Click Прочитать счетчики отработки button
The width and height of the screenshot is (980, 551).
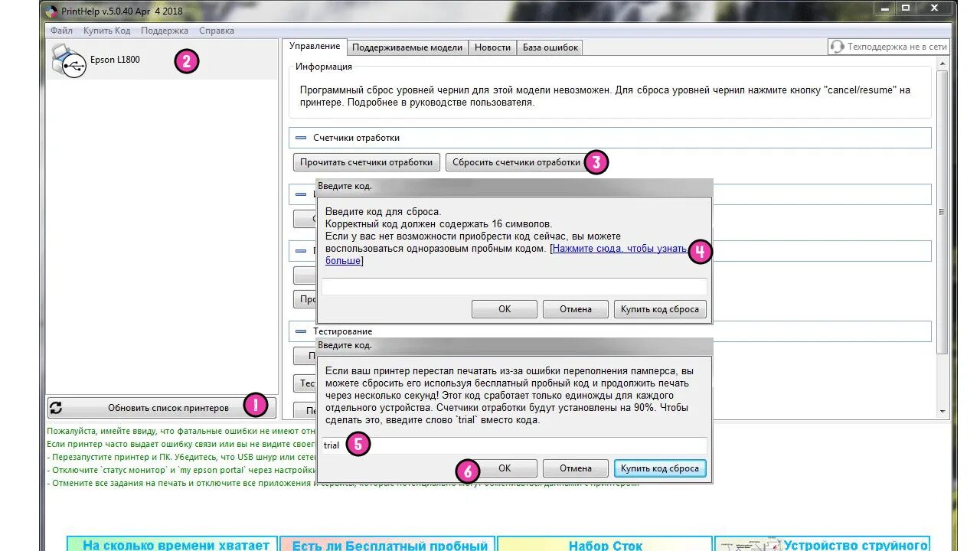367,162
